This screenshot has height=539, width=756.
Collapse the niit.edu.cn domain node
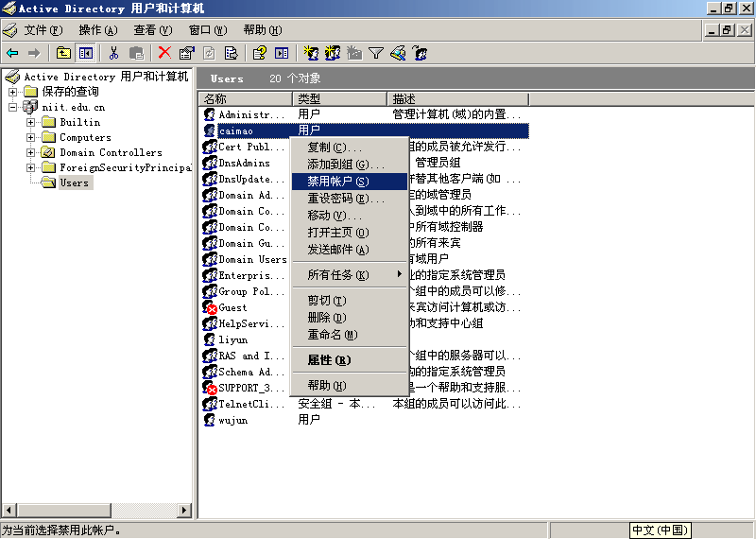tap(13, 107)
